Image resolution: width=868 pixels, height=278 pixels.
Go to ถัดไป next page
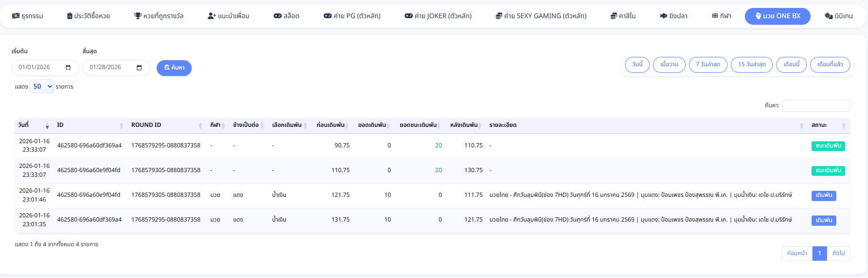[838, 253]
